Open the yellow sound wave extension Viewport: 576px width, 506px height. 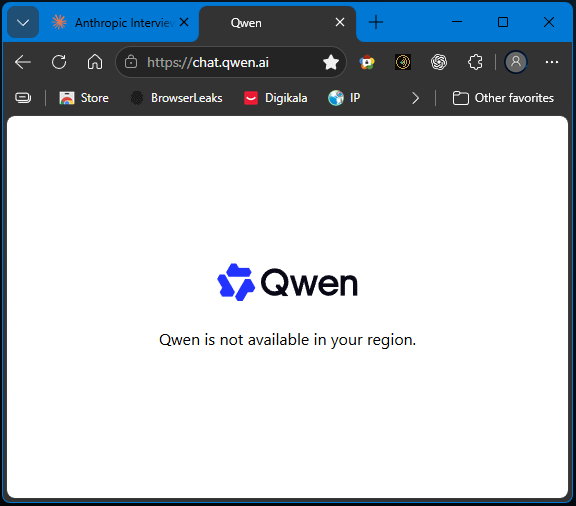point(403,62)
